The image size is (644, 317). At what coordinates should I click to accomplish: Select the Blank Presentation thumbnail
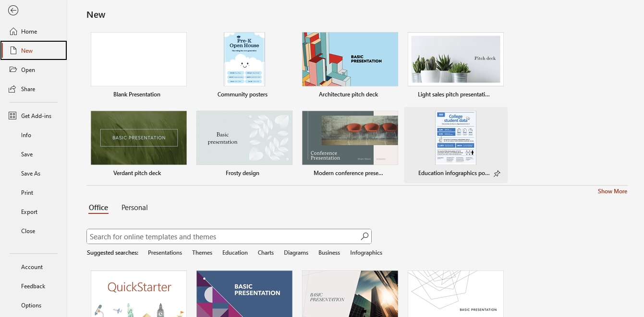(x=139, y=59)
